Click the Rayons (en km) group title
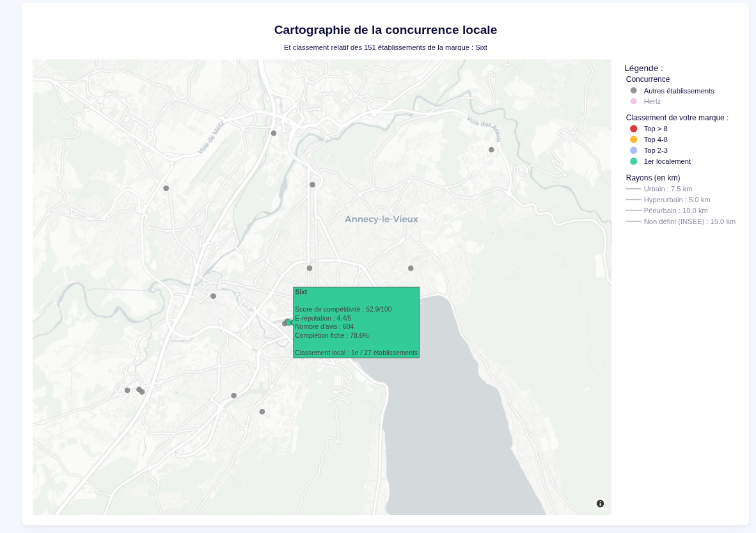 coord(653,178)
